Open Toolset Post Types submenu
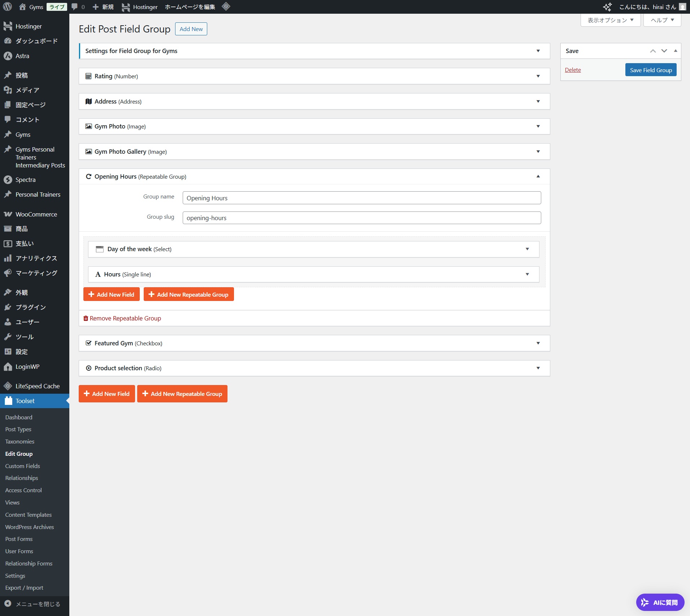Screen dimensions: 690x616 tap(18, 429)
